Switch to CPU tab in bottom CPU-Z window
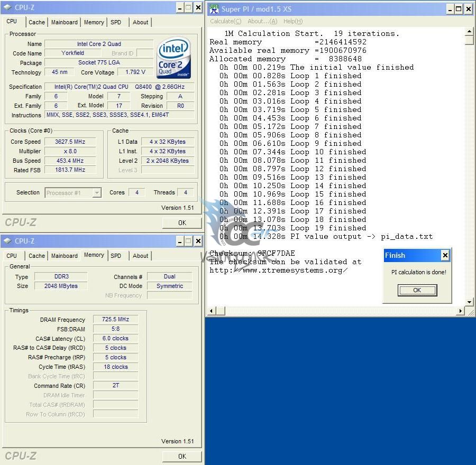The height and width of the screenshot is (465, 476). coord(12,256)
